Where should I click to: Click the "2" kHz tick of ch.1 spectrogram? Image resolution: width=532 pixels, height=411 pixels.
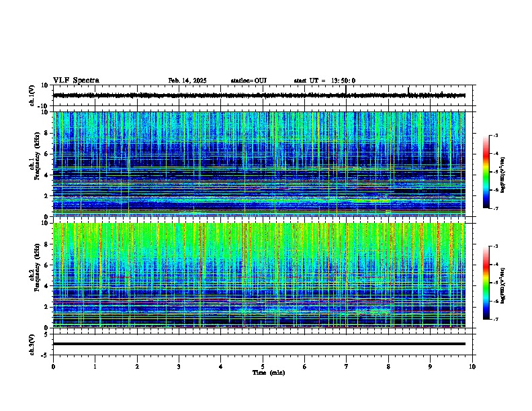(46, 195)
